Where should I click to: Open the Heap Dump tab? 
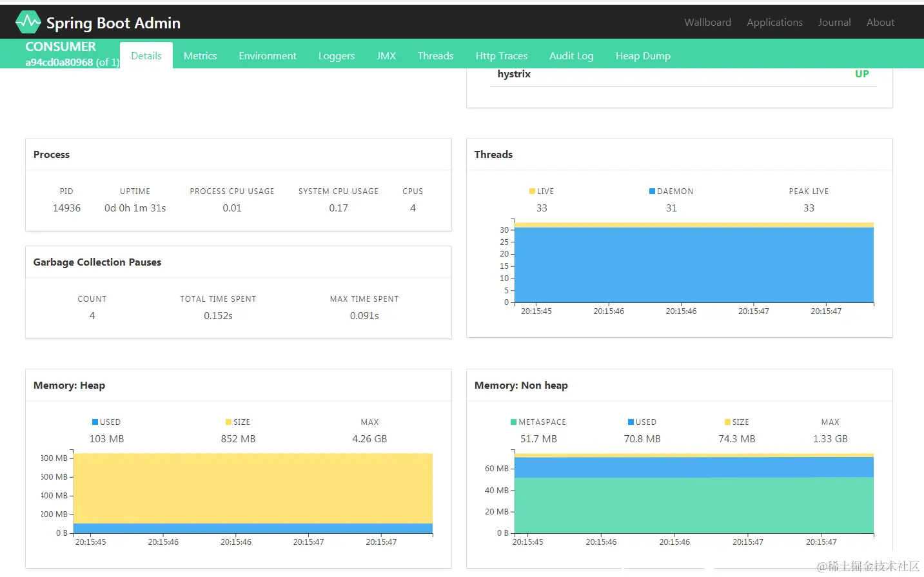point(643,55)
